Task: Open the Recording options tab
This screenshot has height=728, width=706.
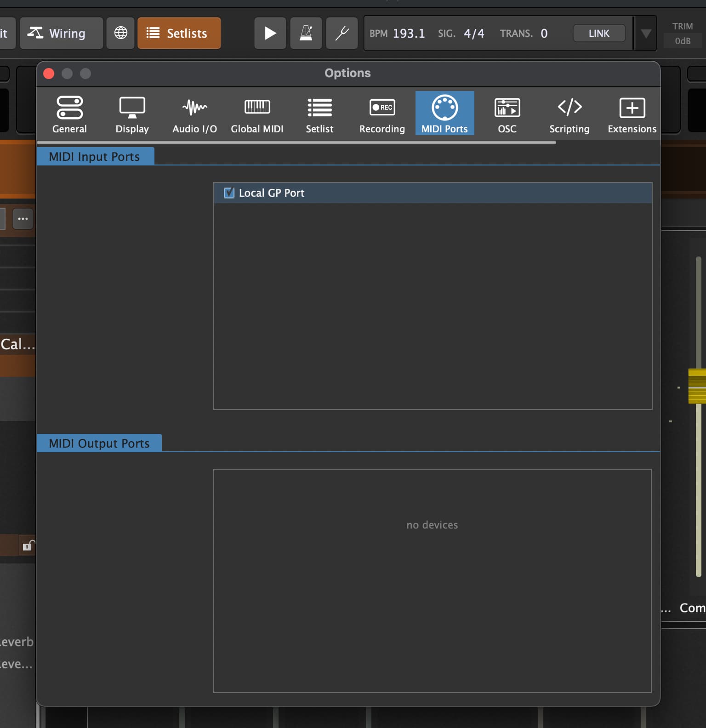Action: point(382,114)
